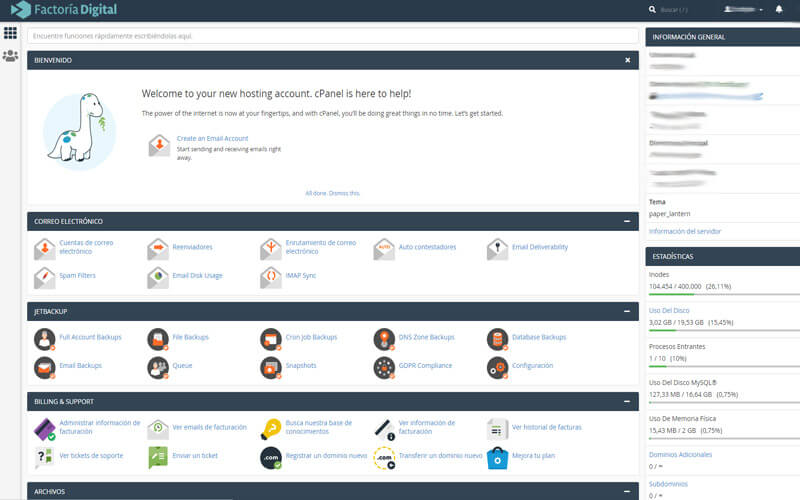Click the Uso Del Disco MySQL value text

point(693,394)
